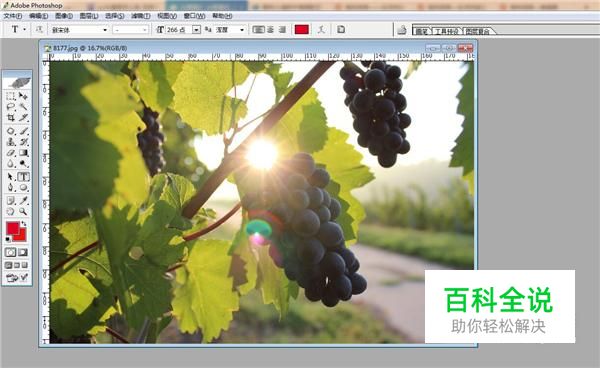Viewport: 600px width, 368px height.
Task: Select the Crop tool
Action: point(11,117)
